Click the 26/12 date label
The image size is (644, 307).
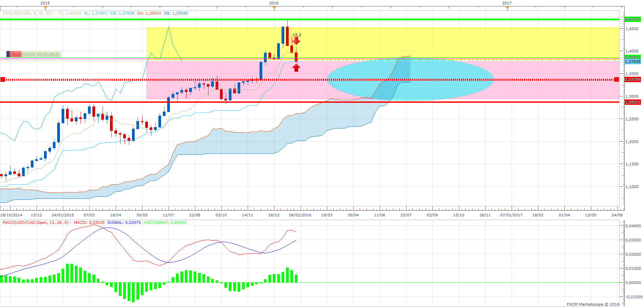(x=274, y=215)
